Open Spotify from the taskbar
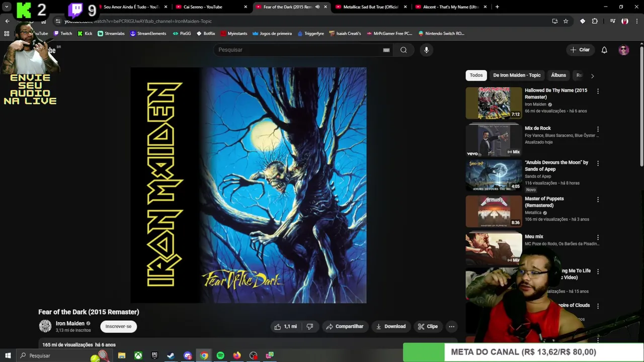The width and height of the screenshot is (644, 362). pos(220,355)
